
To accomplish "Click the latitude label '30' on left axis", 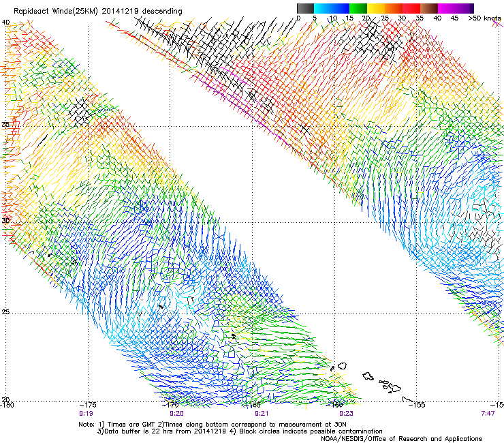I will (x=5, y=221).
